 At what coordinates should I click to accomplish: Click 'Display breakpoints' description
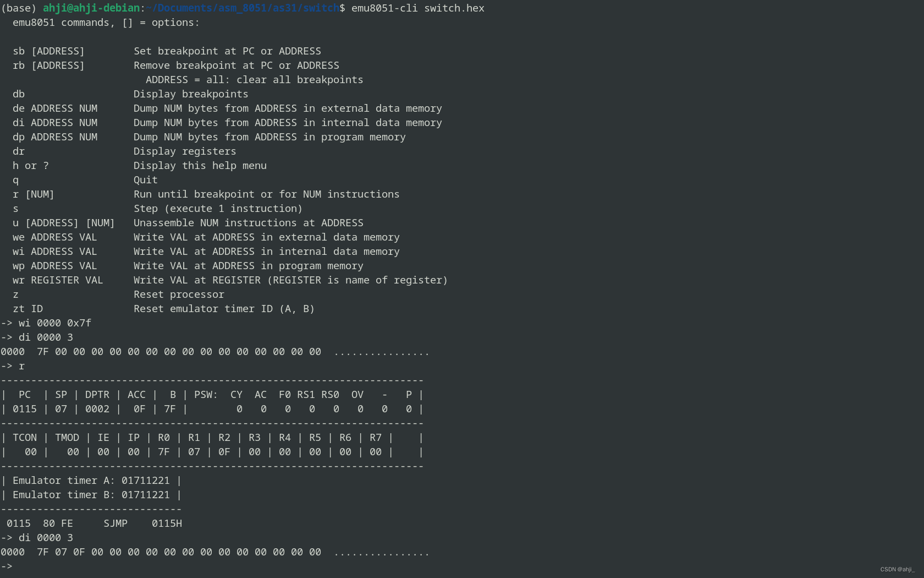[x=191, y=94]
